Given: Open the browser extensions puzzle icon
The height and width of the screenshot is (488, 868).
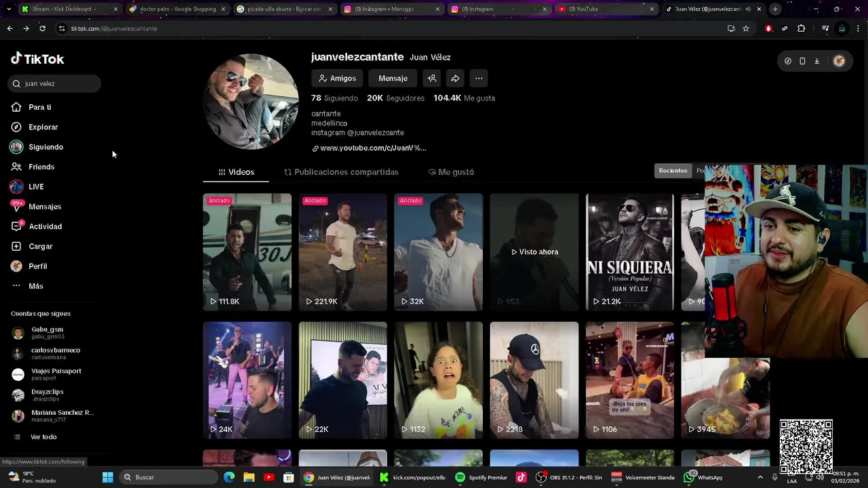Looking at the screenshot, I should [801, 28].
